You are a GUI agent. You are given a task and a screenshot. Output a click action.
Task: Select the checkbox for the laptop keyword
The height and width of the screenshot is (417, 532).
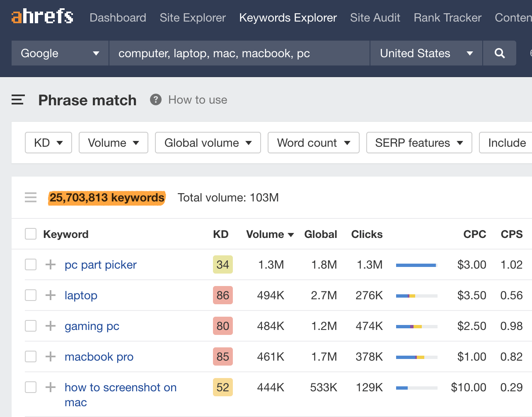30,295
